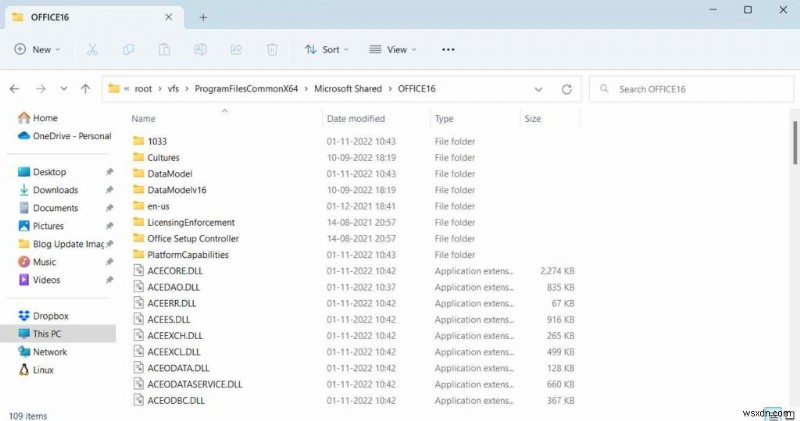This screenshot has height=421, width=800.
Task: Open the New dropdown button
Action: pos(37,49)
